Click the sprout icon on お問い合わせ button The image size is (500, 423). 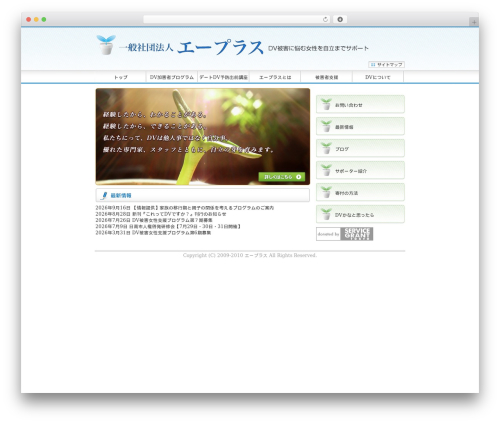point(326,104)
